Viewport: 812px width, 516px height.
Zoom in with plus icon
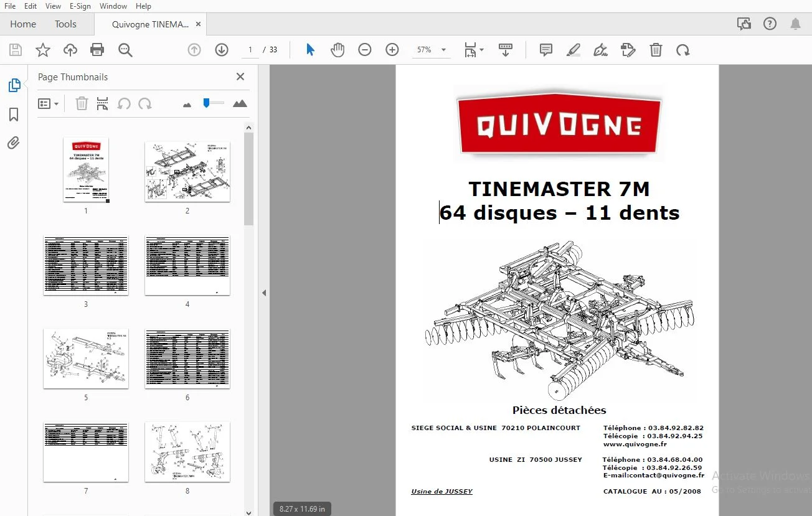click(x=392, y=50)
